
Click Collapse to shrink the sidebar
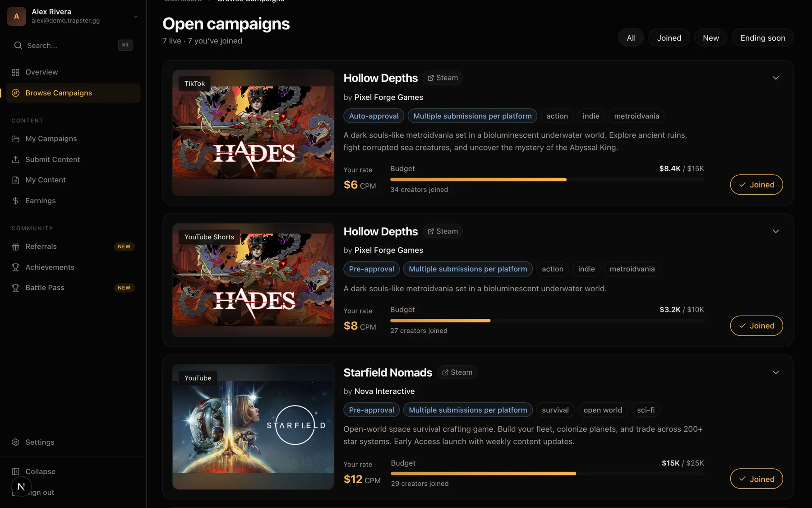click(73, 471)
